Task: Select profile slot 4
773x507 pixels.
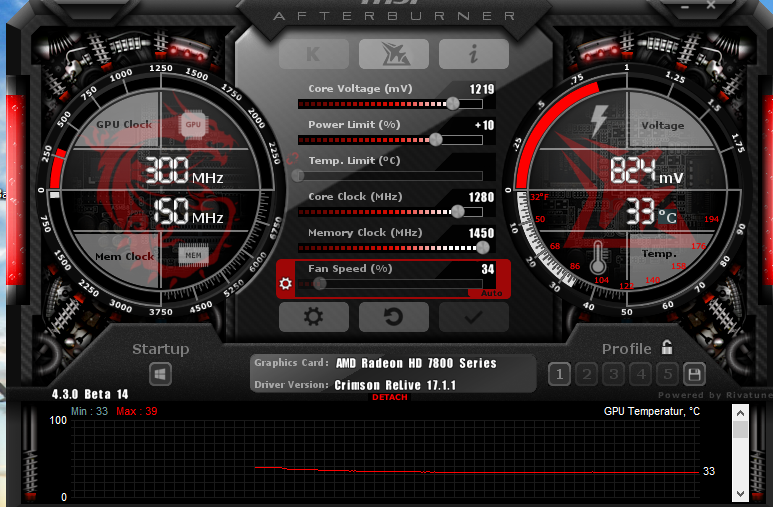Action: pos(640,374)
